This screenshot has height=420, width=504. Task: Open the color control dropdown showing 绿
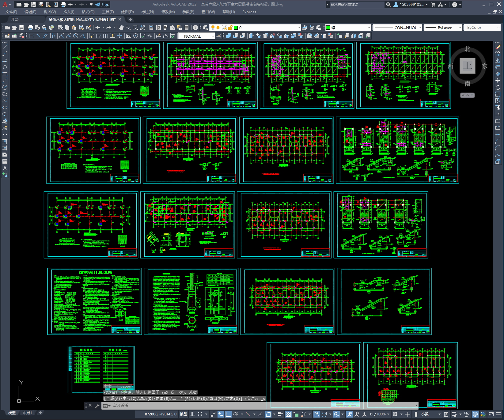(x=348, y=28)
